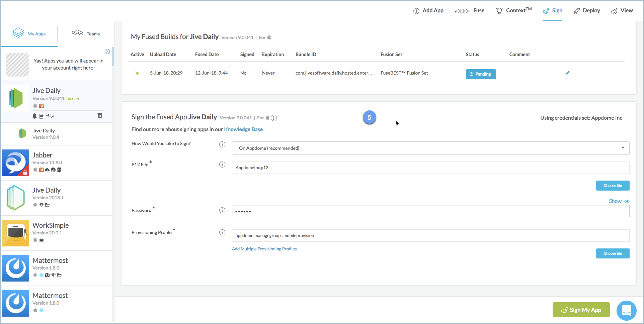Open the Add App tab
644x324 pixels.
(428, 11)
